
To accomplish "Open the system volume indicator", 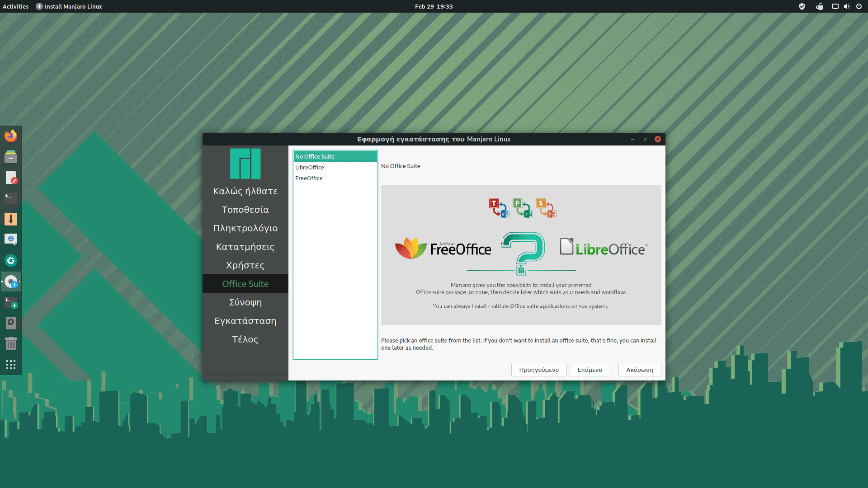I will coord(847,6).
